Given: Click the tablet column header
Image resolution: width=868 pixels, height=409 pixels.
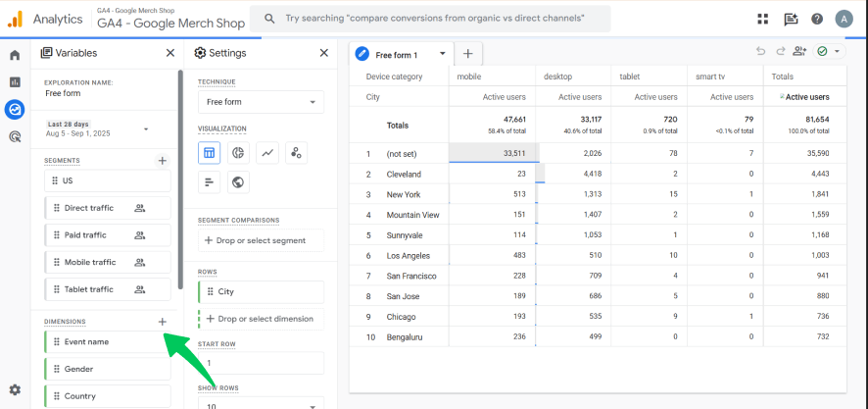Looking at the screenshot, I should [x=629, y=77].
